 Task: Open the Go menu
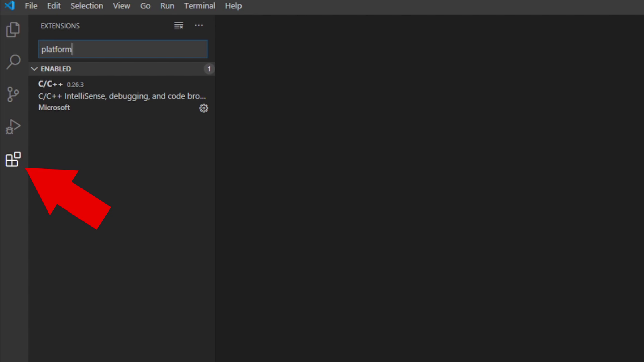pos(145,6)
